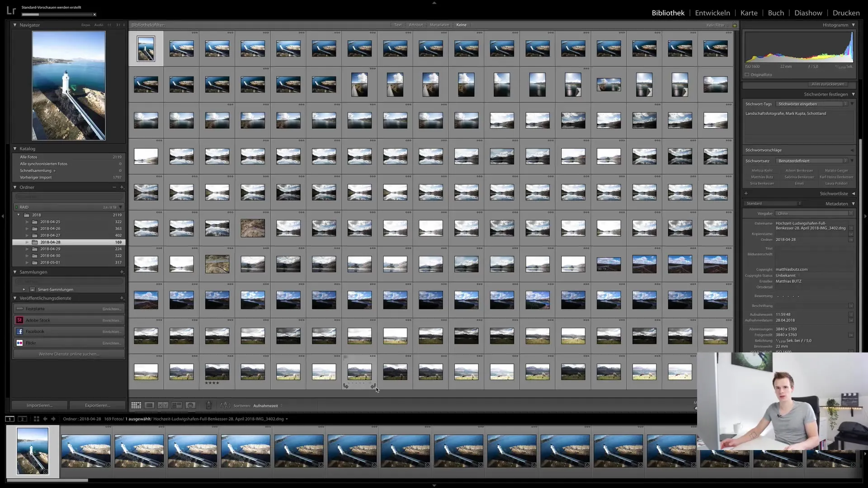This screenshot has height=488, width=868.
Task: Open People face view icon
Action: pos(190,405)
